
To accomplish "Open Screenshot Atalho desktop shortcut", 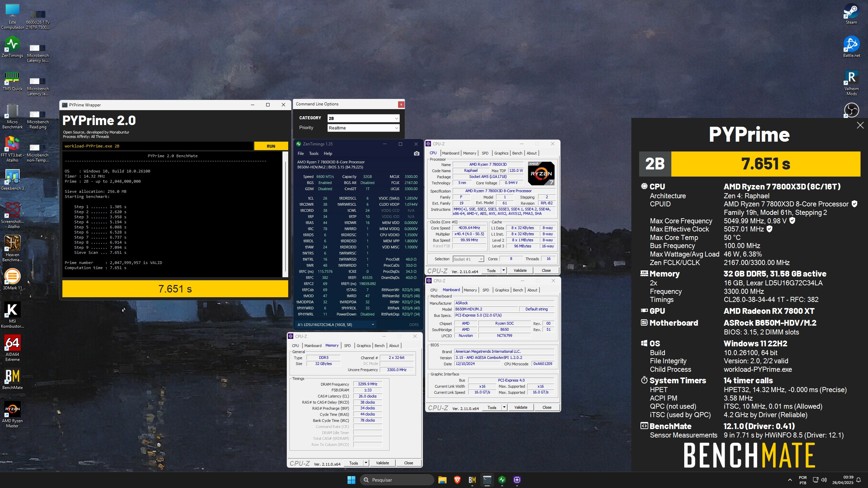I will tap(13, 215).
